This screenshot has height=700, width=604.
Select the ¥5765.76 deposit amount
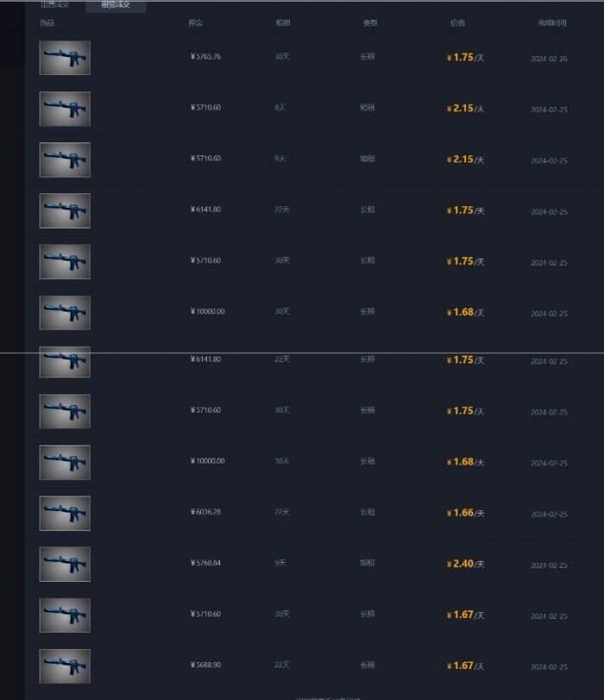[x=205, y=56]
